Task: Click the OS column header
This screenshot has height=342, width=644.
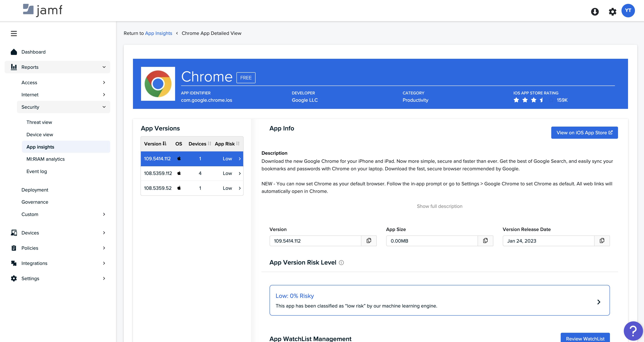Action: coord(179,144)
